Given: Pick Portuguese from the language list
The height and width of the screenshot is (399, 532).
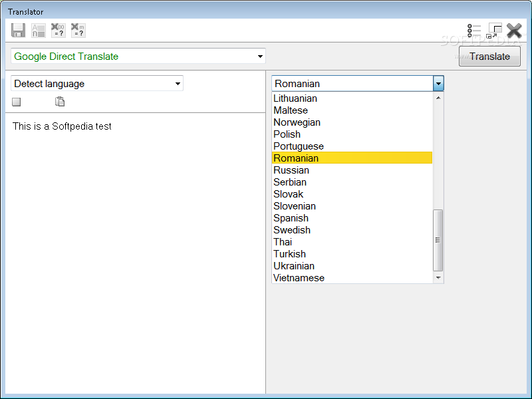Looking at the screenshot, I should [352, 146].
